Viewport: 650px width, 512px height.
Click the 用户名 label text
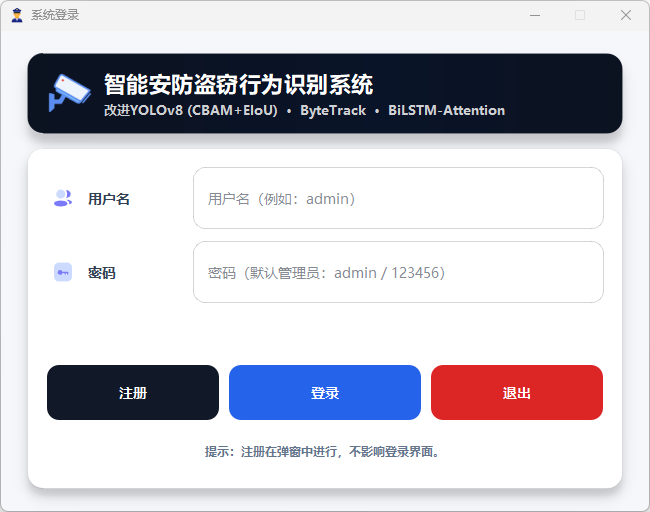(109, 199)
